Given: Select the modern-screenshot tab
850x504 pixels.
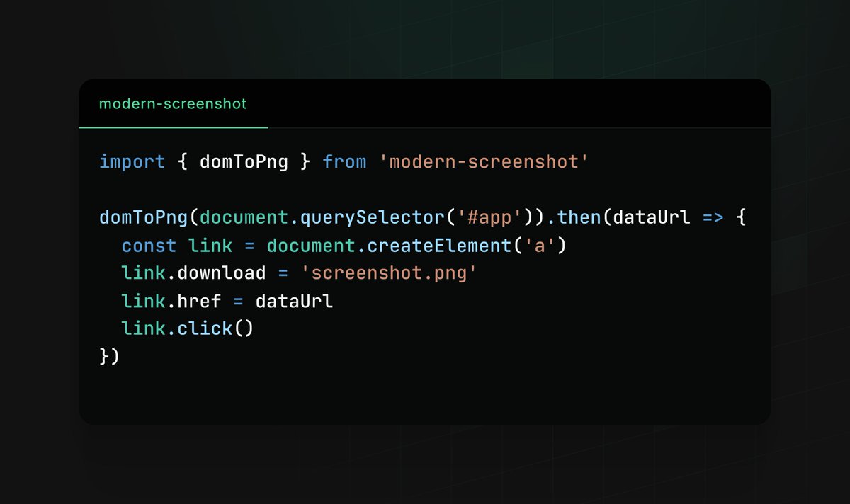Looking at the screenshot, I should point(173,103).
